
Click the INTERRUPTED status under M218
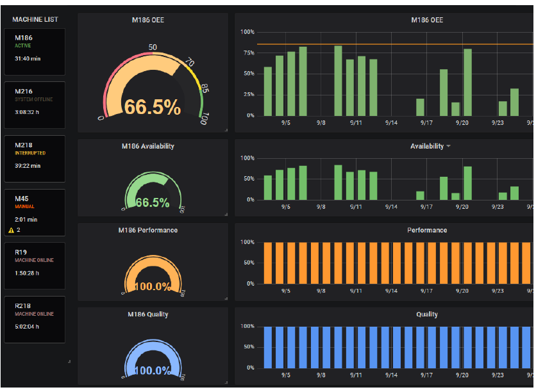(30, 153)
